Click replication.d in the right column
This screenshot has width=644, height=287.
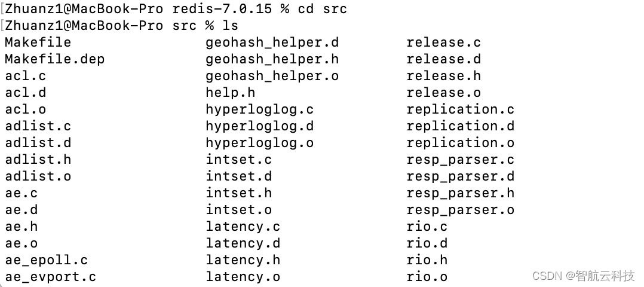[x=461, y=126]
